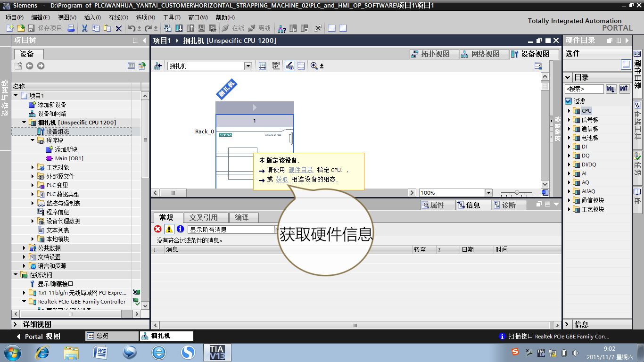
Task: Open the 显示所有消息 message filter dropdown
Action: pos(276,230)
